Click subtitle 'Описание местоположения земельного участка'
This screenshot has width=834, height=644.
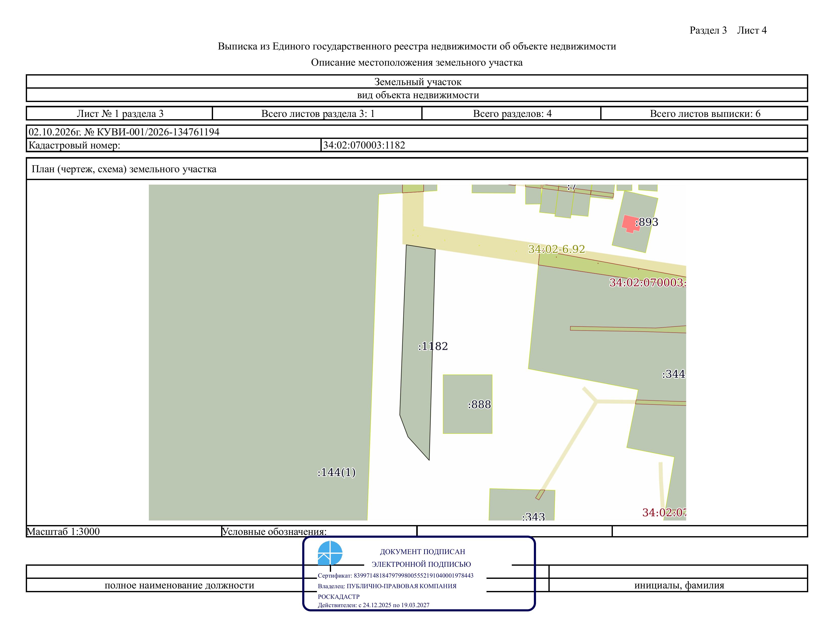point(417,62)
